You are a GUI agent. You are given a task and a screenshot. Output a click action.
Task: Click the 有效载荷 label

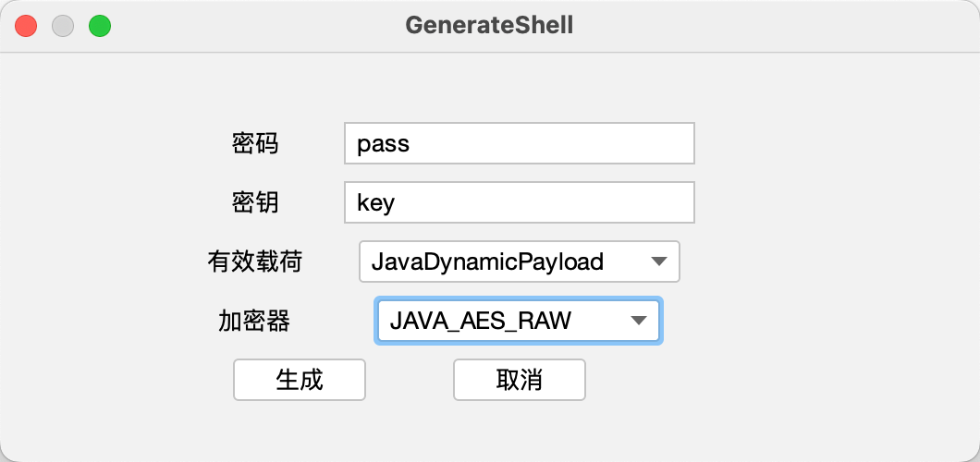click(x=255, y=261)
